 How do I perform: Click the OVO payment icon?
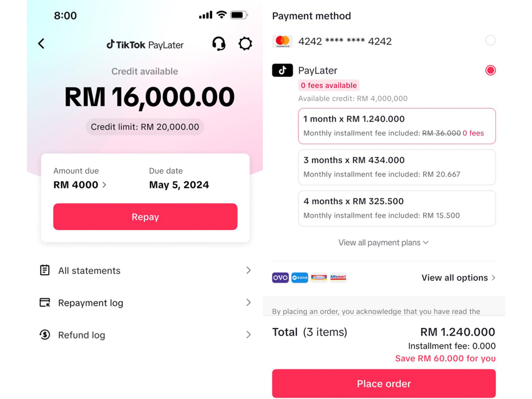click(280, 277)
